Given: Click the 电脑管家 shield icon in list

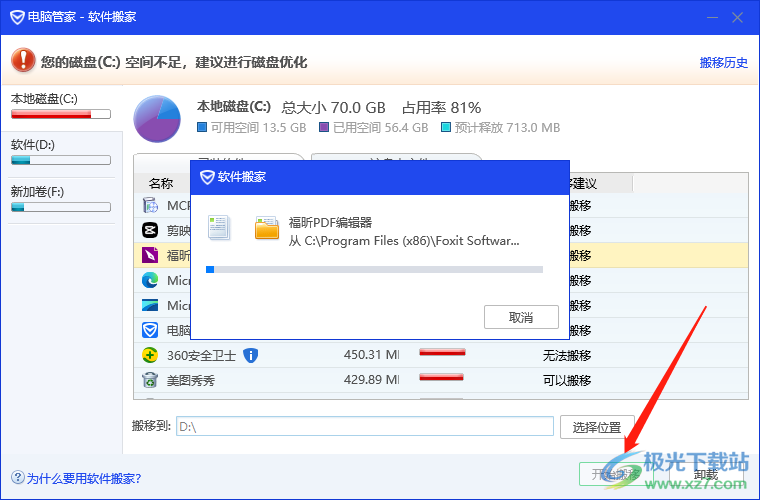Looking at the screenshot, I should tap(150, 330).
